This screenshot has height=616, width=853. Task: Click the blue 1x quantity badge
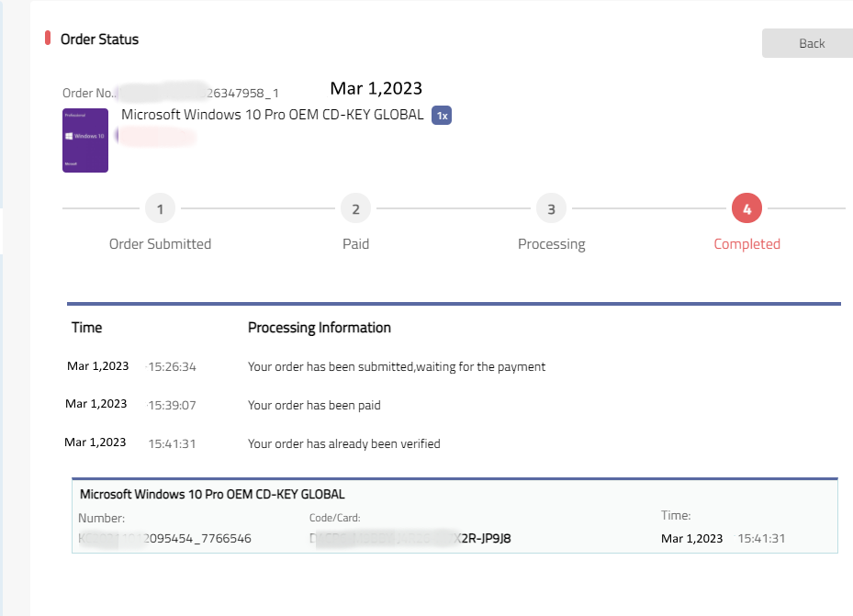[x=442, y=115]
